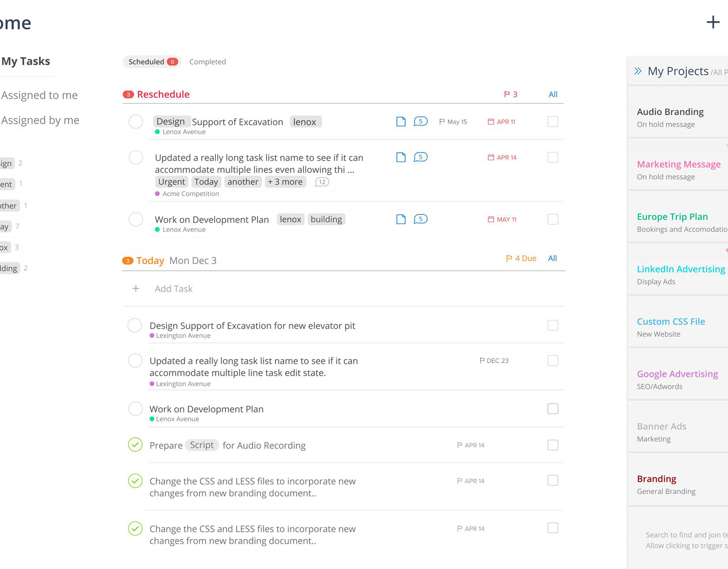
Task: Click the building tag chip
Action: pos(326,219)
